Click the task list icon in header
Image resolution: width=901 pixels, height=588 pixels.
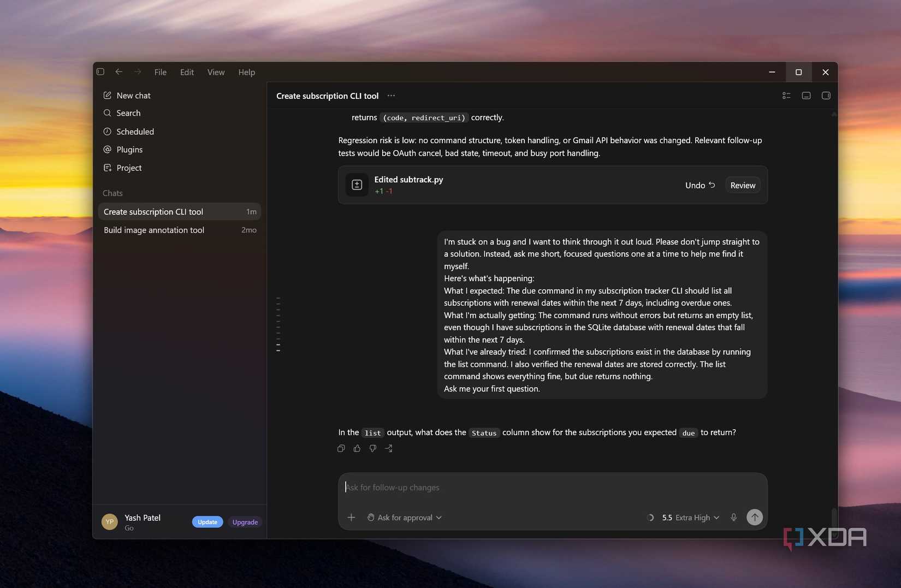(786, 96)
